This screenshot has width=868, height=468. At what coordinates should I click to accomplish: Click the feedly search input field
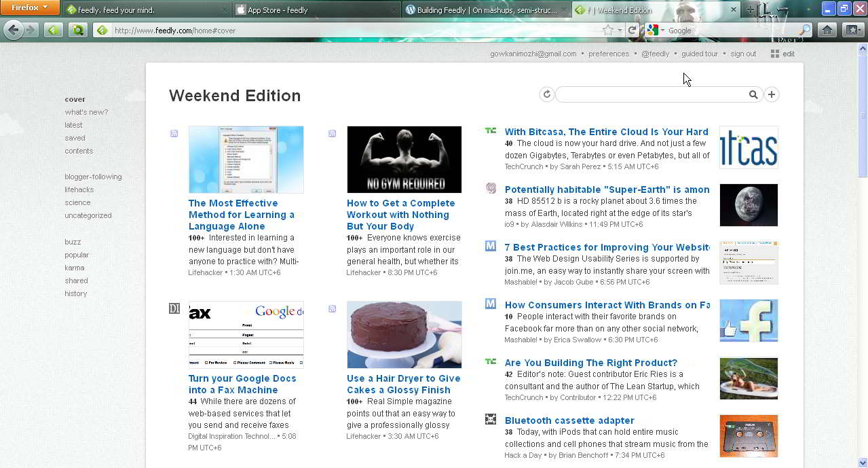click(652, 94)
